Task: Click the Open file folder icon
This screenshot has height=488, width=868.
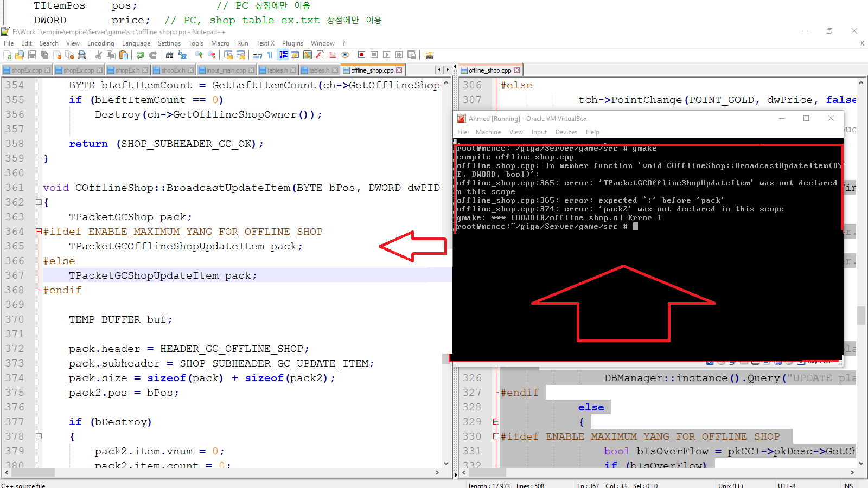Action: tap(20, 55)
